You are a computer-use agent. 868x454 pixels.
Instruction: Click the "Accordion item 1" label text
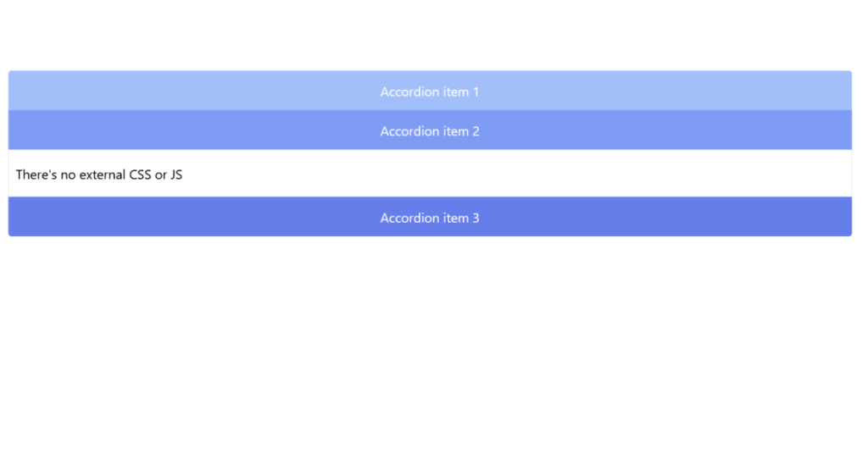pos(430,91)
